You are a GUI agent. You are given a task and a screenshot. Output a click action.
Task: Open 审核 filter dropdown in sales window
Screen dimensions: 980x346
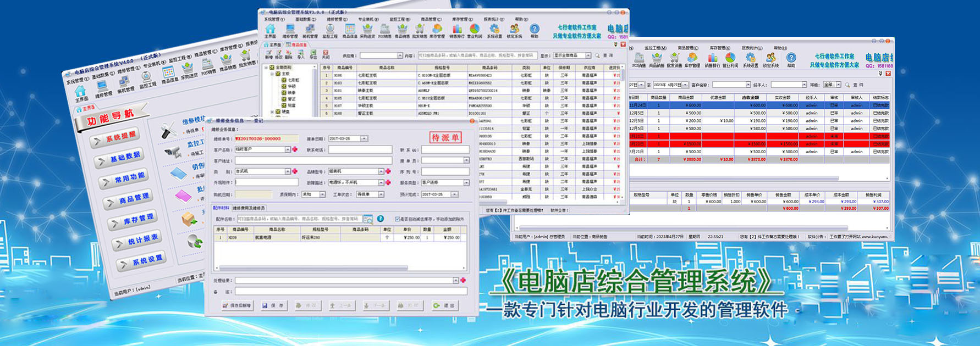click(x=838, y=85)
